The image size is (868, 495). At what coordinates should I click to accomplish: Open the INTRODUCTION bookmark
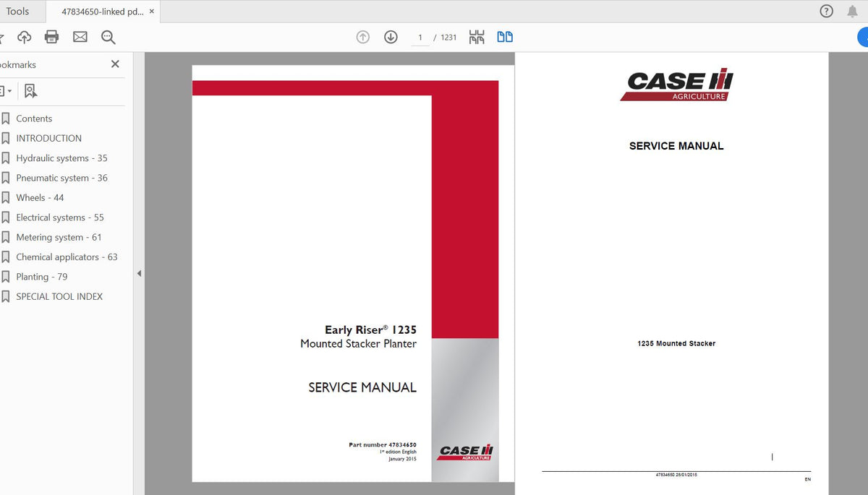tap(49, 138)
